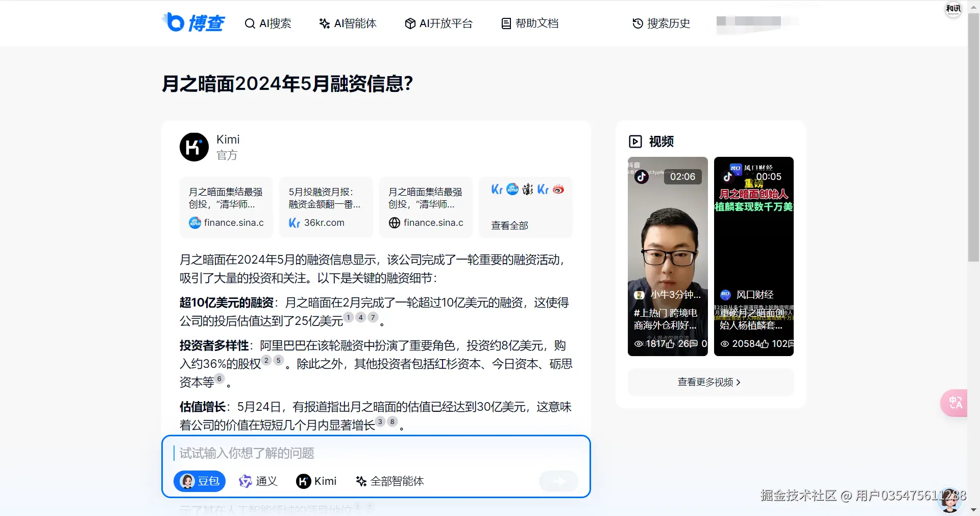Click citation 6 after 资本等
Screen dimensions: 980x516
[x=219, y=379]
